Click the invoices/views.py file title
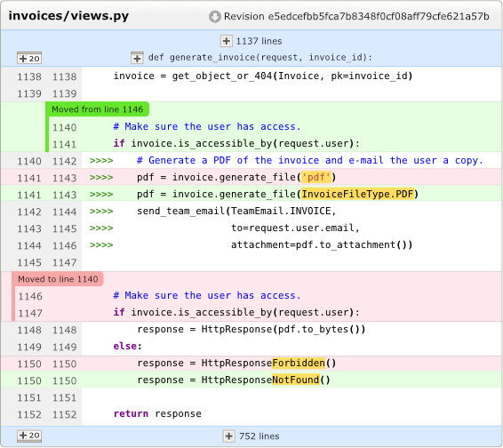The width and height of the screenshot is (503, 448). click(68, 16)
